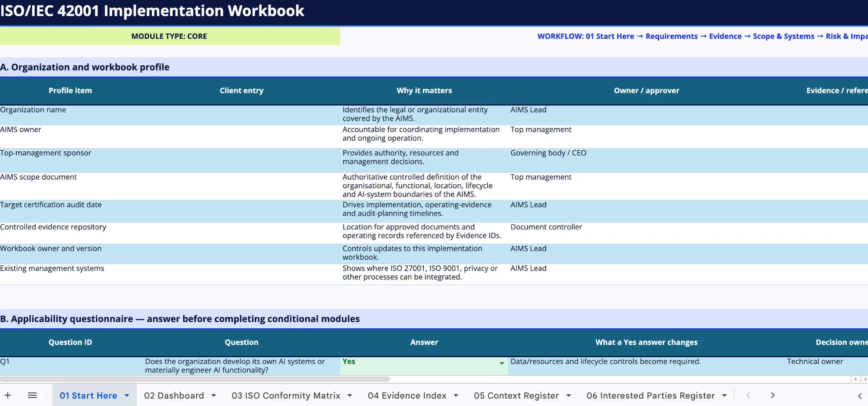Open 04 Evidence Index tab menu arrow
Screen dimensions: 868x406
click(456, 396)
